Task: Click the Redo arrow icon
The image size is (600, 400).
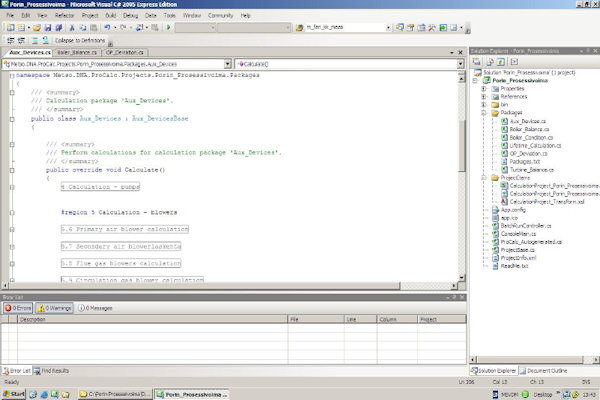Action: 123,28
